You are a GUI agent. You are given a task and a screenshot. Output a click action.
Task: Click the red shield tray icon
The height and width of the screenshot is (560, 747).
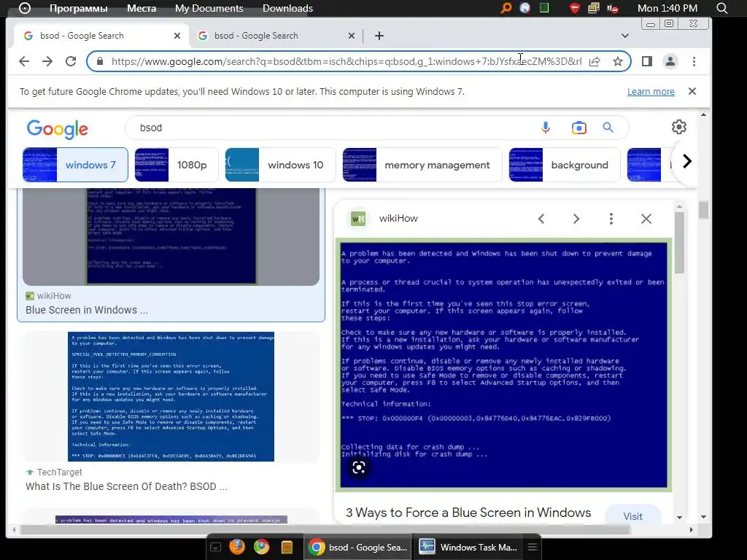pos(575,8)
